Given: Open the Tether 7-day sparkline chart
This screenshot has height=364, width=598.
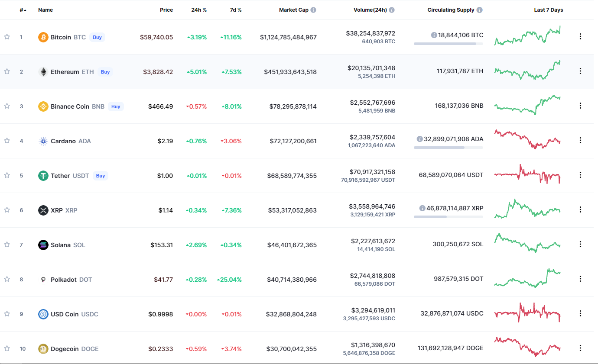Looking at the screenshot, I should [x=527, y=174].
